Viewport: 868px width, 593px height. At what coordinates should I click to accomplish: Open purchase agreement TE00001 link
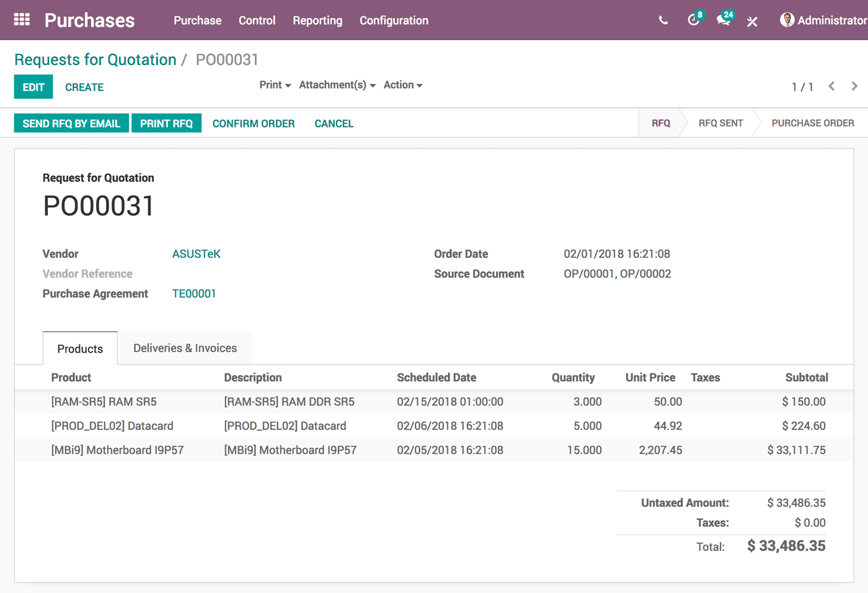coord(194,294)
